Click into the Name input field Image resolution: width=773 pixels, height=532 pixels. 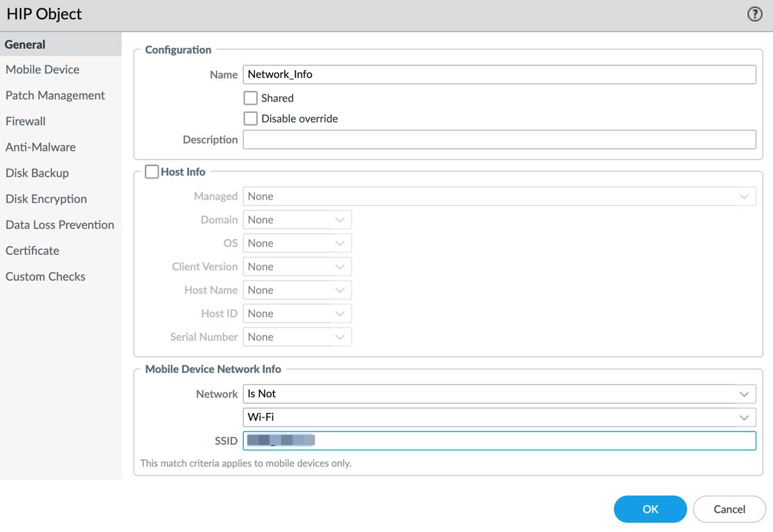pos(499,75)
